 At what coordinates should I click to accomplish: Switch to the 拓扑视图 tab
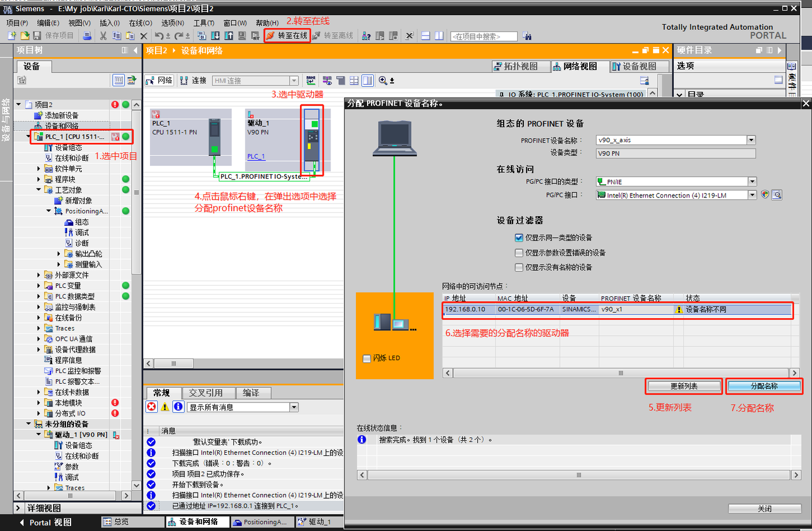520,66
